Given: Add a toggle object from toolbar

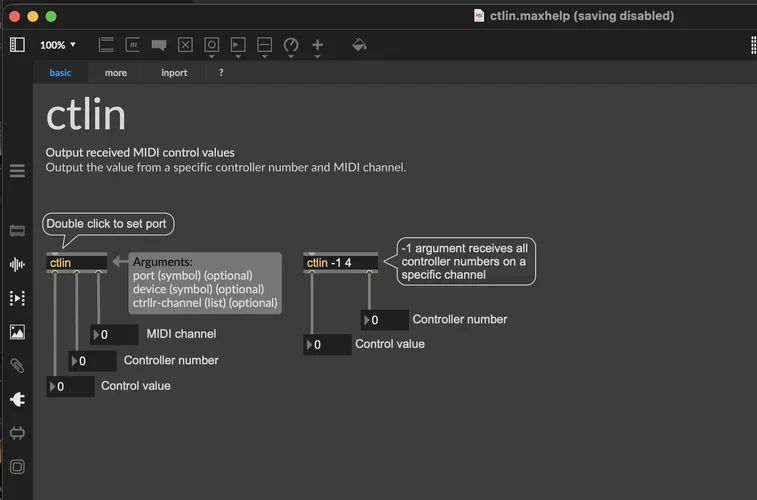Looking at the screenshot, I should point(185,45).
